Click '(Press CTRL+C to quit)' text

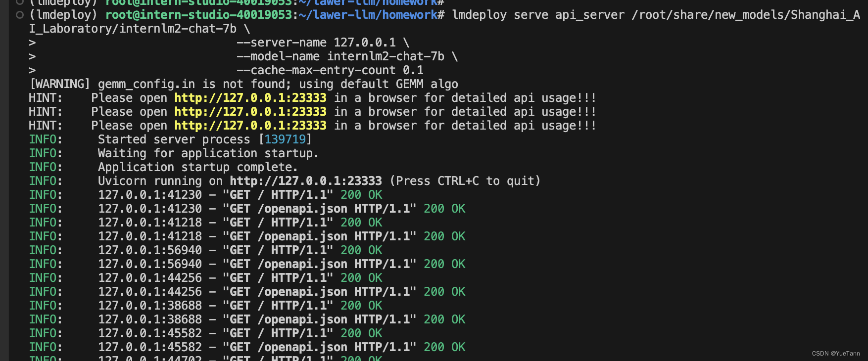[465, 181]
